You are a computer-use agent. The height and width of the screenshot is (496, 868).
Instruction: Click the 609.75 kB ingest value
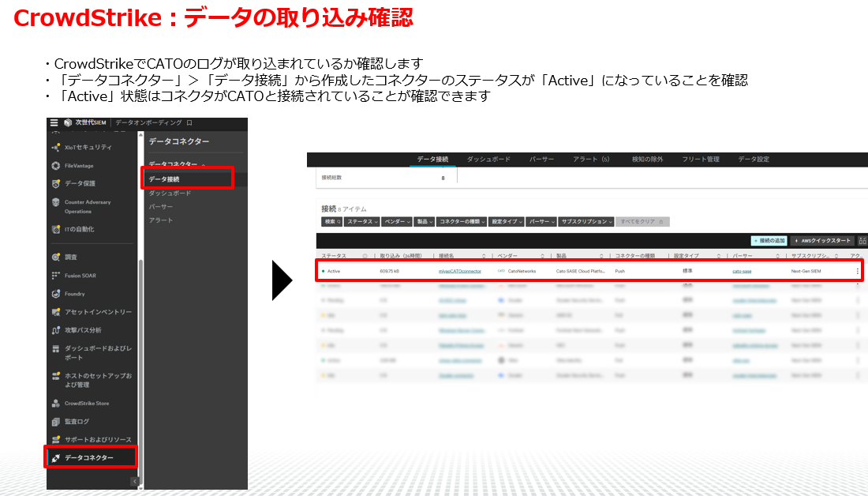(390, 271)
